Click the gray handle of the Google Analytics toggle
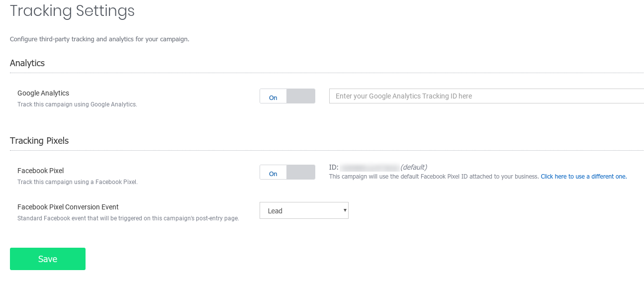The width and height of the screenshot is (644, 288). coord(301,96)
